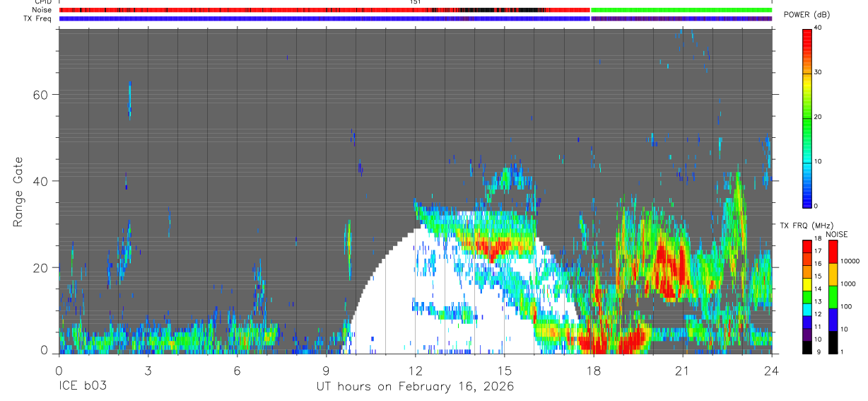Click the x-axis tick label '21'
Screen dimensions: 868x401
click(x=683, y=371)
